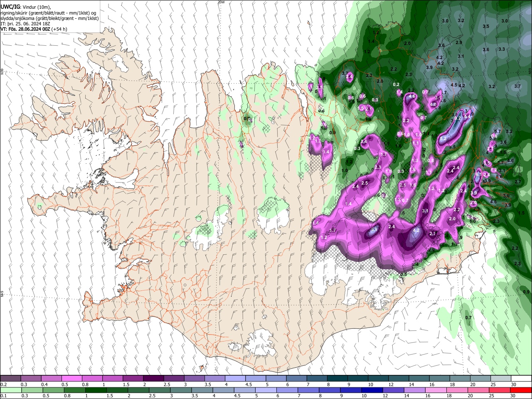Click the navy blue 10 swatch in lower legend

tap(372, 390)
